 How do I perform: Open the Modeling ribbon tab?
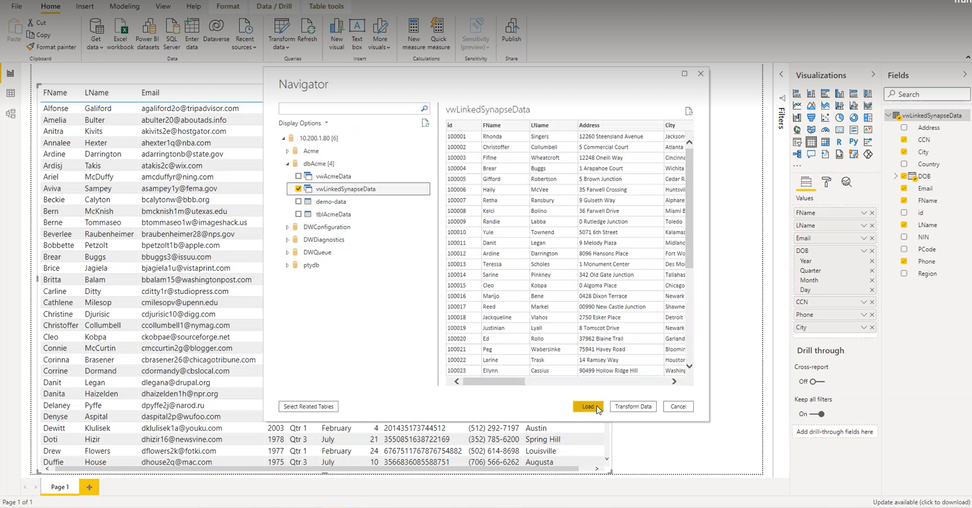(125, 6)
